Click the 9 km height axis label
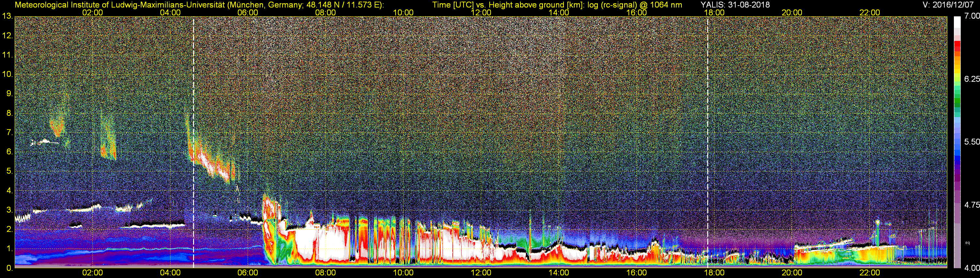Viewport: 980px width, 278px height. 9,94
